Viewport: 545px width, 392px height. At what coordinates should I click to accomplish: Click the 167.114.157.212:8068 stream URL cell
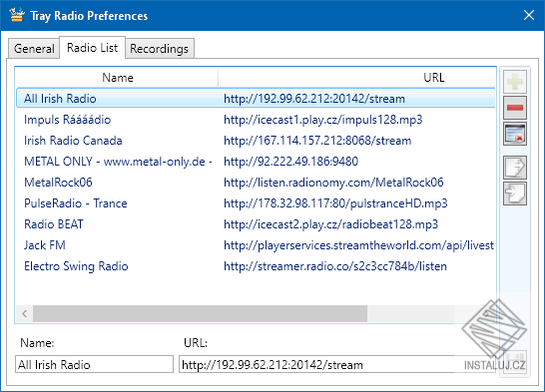[x=317, y=141]
